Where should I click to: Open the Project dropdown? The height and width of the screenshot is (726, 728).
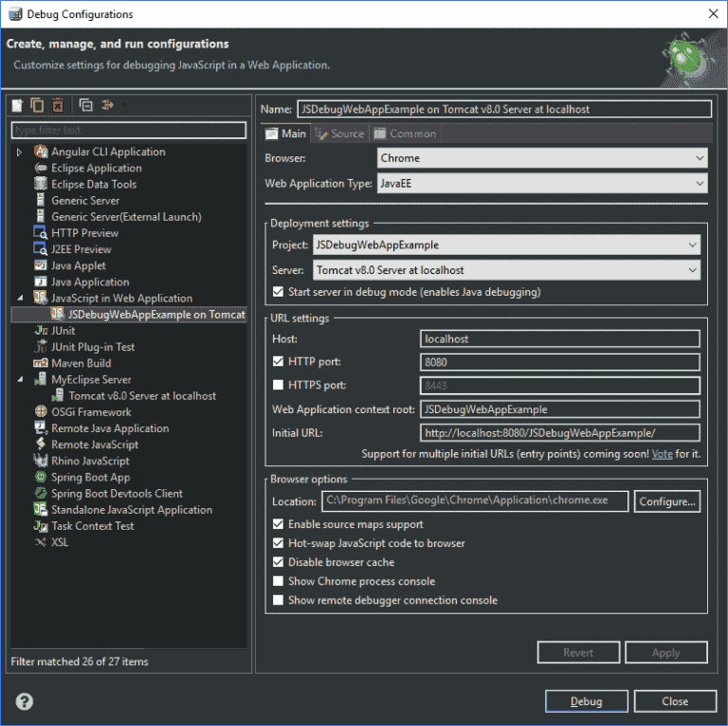click(x=506, y=245)
